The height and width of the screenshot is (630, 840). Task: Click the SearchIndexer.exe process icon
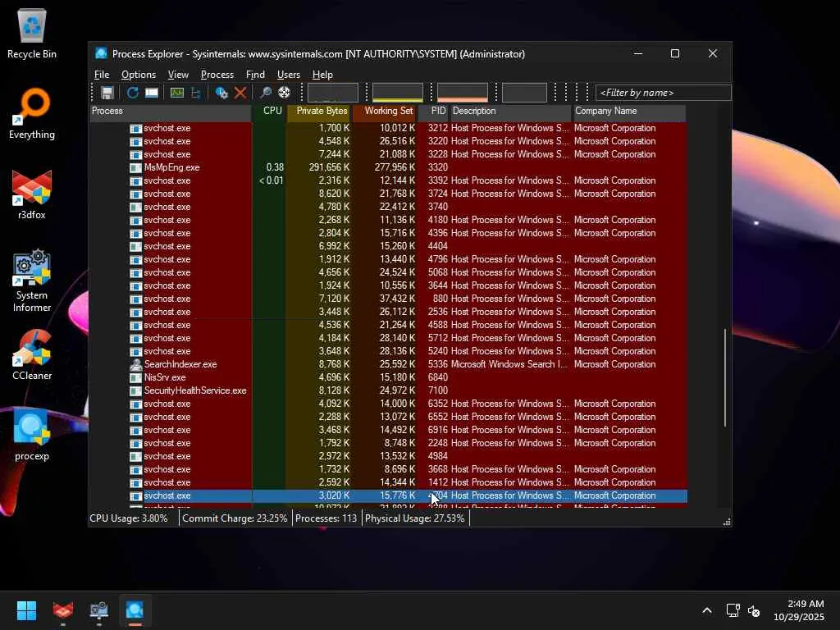click(136, 364)
